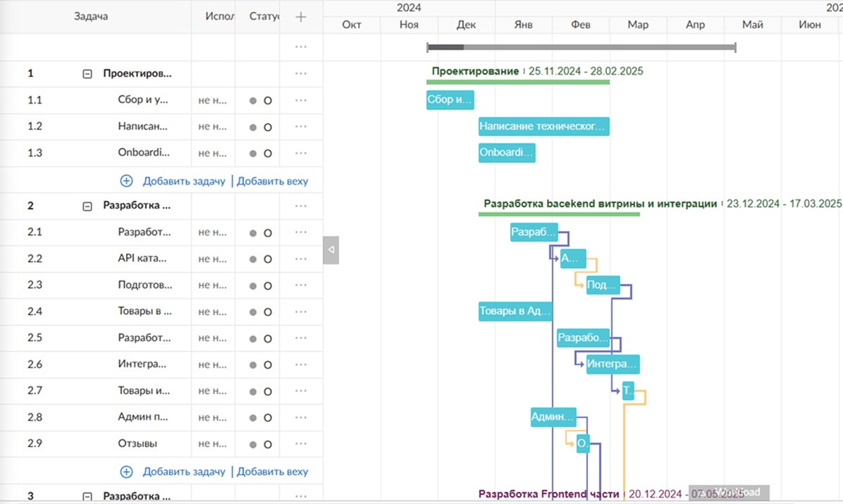Open three-dot menu for group 1 row
This screenshot has width=843, height=504.
tap(301, 73)
